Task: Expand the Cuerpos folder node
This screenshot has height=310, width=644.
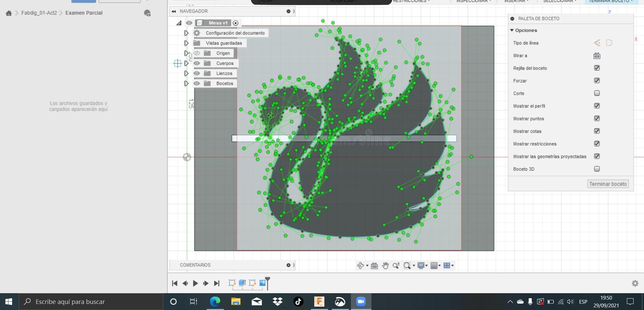Action: pyautogui.click(x=186, y=63)
